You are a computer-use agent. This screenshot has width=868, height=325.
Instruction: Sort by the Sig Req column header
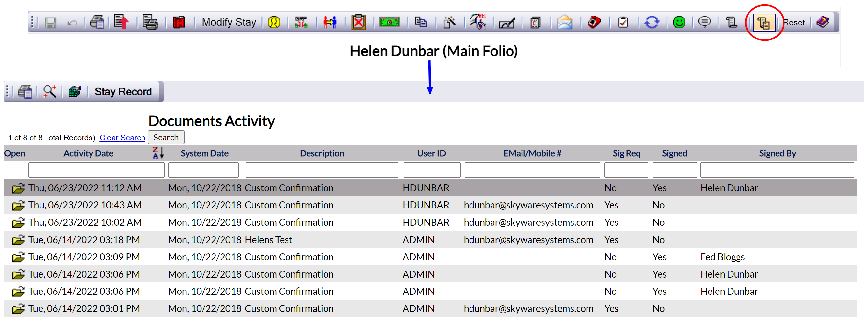point(626,153)
